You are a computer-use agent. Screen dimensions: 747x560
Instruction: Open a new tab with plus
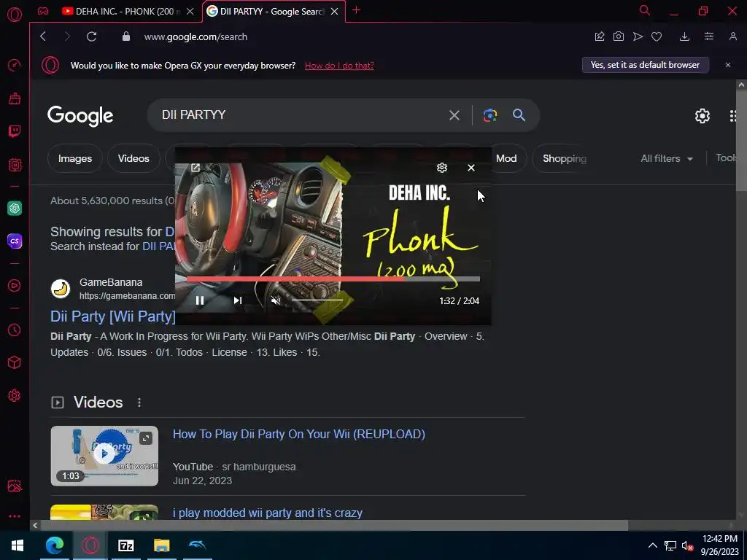pyautogui.click(x=356, y=10)
